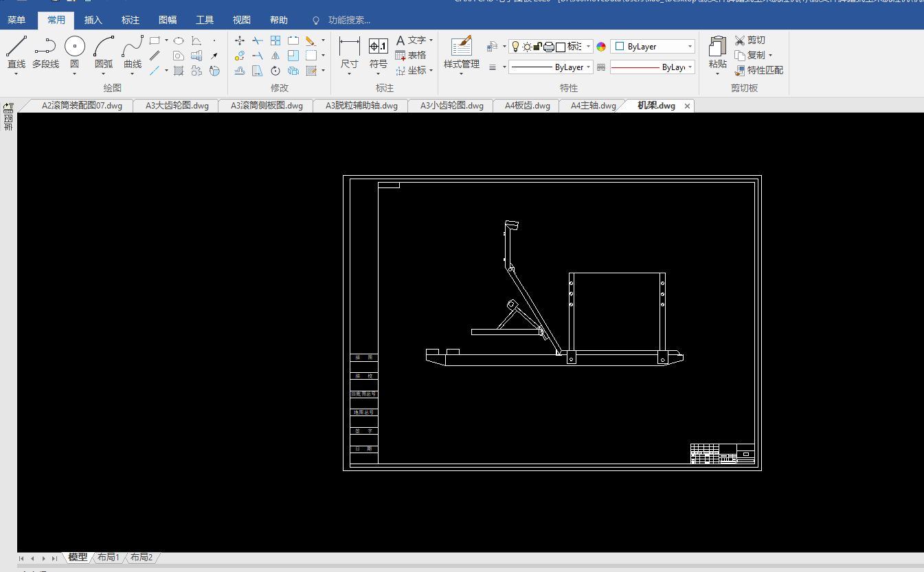The image size is (924, 572).
Task: Toggle the layer lock icon
Action: click(x=538, y=47)
